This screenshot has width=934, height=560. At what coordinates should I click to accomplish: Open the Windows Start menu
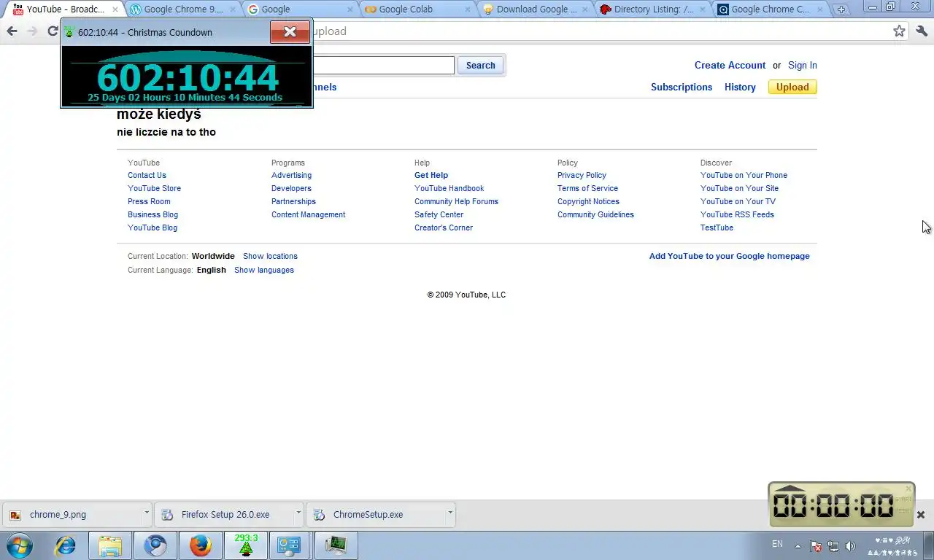tap(19, 545)
